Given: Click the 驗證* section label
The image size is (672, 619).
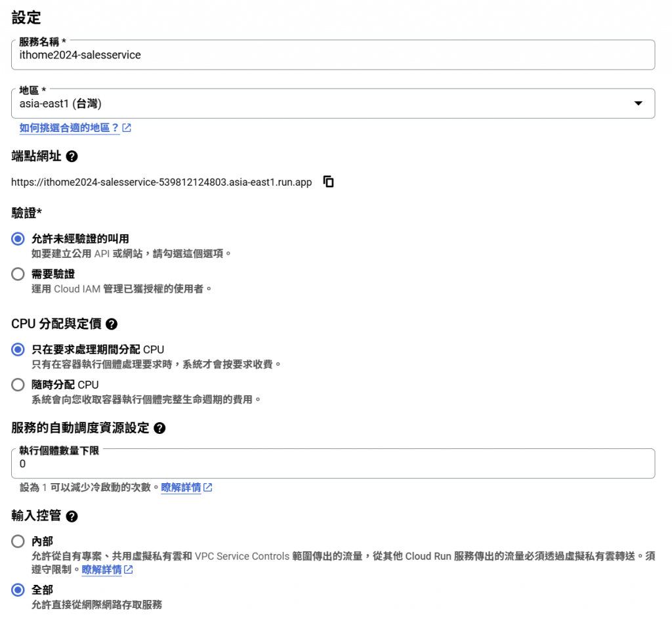Looking at the screenshot, I should point(26,213).
